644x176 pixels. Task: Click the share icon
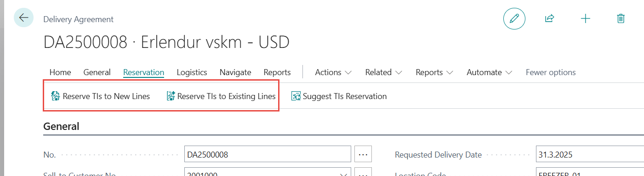tap(549, 18)
